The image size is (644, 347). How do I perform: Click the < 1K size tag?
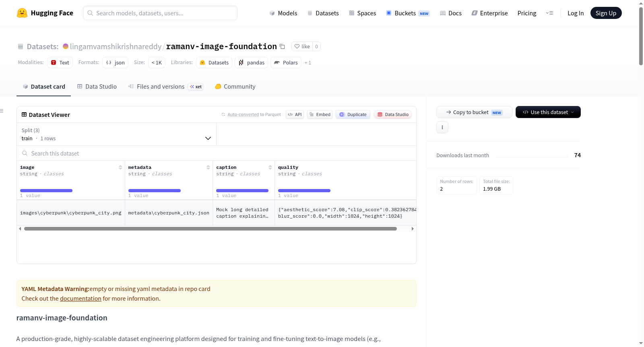tap(157, 62)
